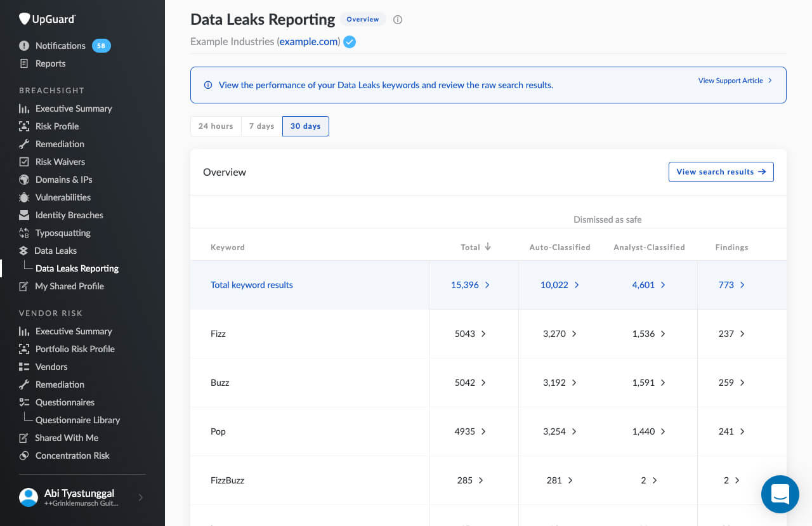Click the Risk Profile icon under BreachSight
Screen dimensions: 812x526
[24, 126]
